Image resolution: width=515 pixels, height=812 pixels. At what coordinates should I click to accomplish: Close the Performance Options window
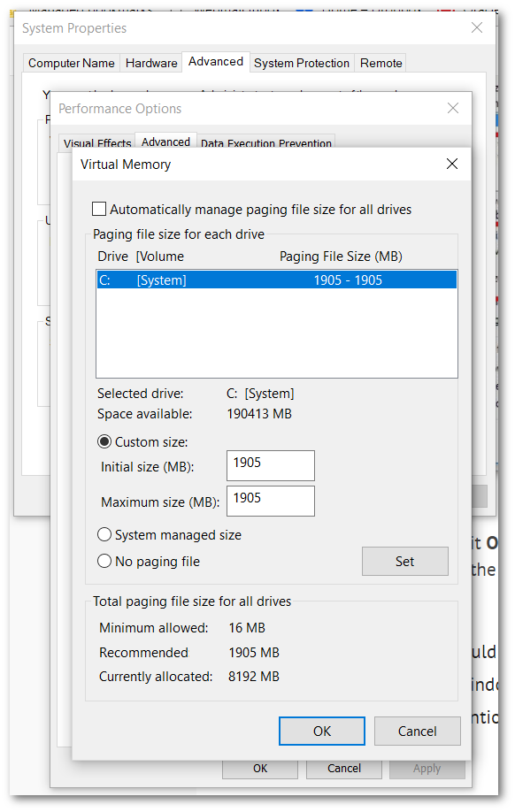click(x=453, y=108)
